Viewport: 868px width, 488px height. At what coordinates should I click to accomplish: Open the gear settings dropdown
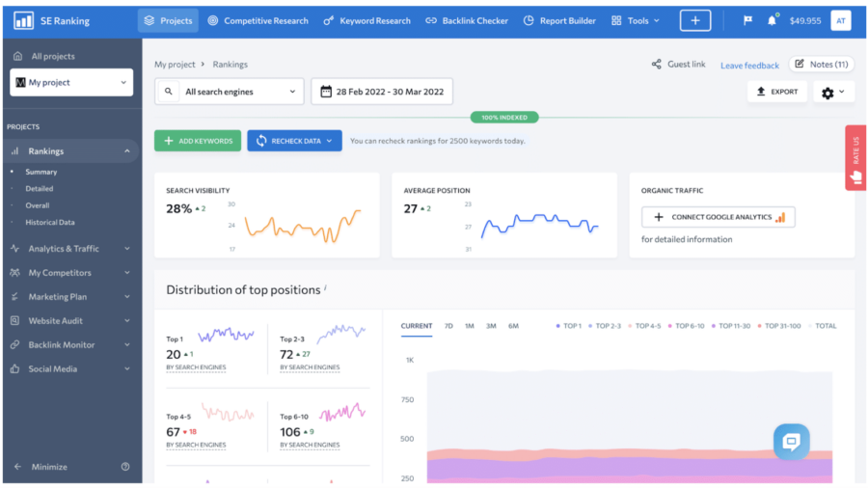[x=833, y=93]
